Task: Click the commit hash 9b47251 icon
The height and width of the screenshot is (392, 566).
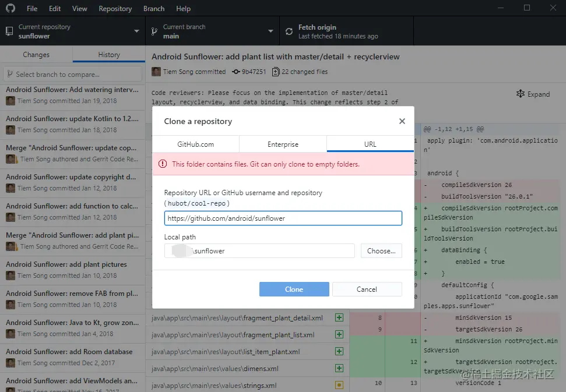Action: [235, 72]
